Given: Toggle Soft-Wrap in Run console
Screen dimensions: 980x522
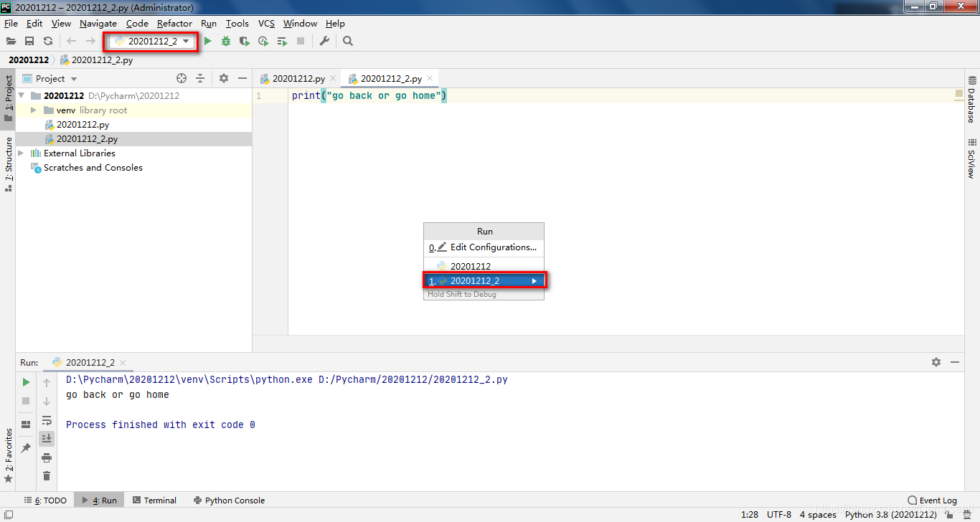Looking at the screenshot, I should pyautogui.click(x=47, y=420).
